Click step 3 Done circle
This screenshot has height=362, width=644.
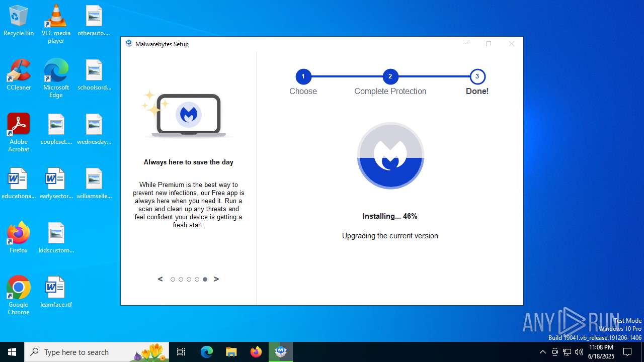coord(477,77)
